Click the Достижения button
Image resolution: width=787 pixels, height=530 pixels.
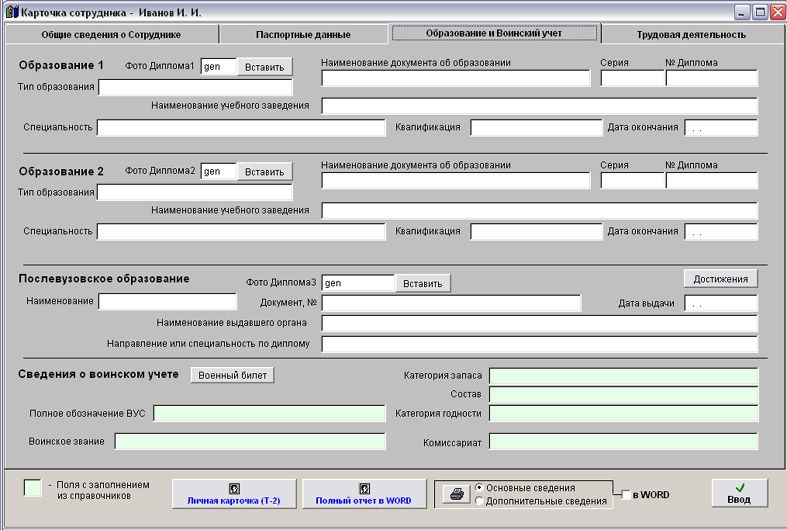click(x=720, y=279)
